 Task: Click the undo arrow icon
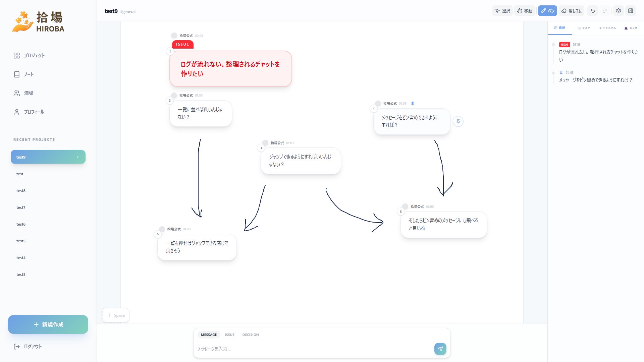593,11
